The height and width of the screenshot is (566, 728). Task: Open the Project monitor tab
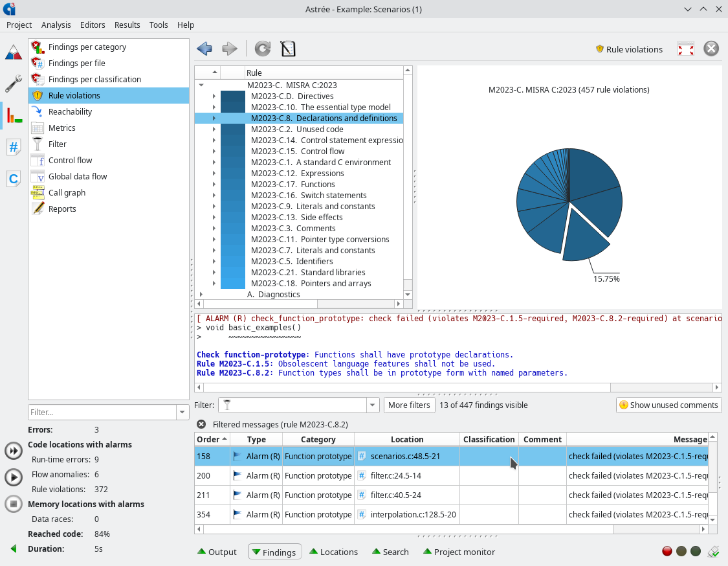pos(459,552)
